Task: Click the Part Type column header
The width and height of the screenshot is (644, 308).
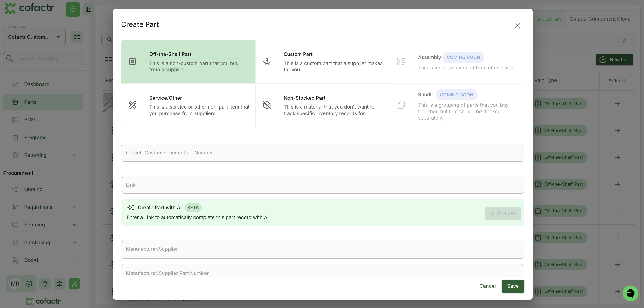Action: click(546, 80)
